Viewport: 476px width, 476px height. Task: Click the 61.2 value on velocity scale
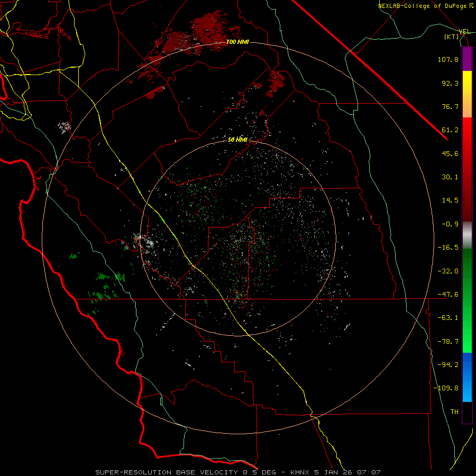(x=450, y=130)
